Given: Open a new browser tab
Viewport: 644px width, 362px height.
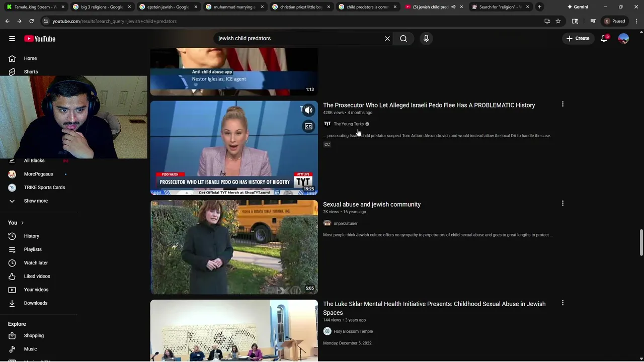Looking at the screenshot, I should (539, 7).
